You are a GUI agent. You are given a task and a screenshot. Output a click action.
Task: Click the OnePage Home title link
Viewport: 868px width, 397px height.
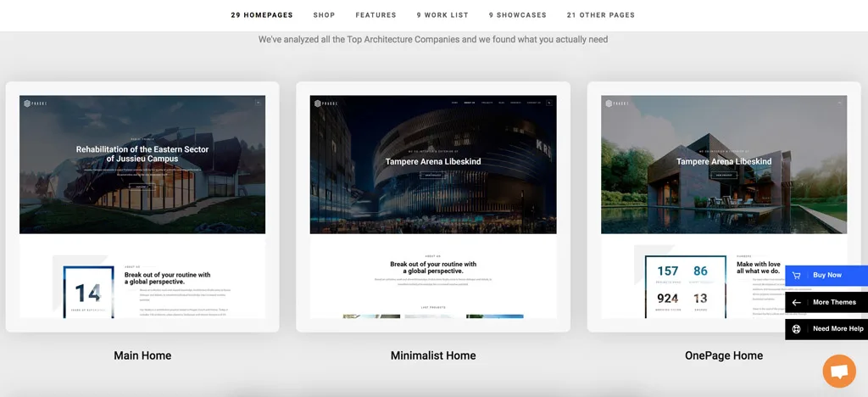(724, 355)
